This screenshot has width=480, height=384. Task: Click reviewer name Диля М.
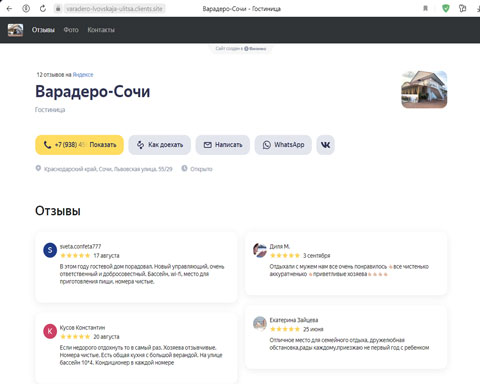[x=279, y=246]
